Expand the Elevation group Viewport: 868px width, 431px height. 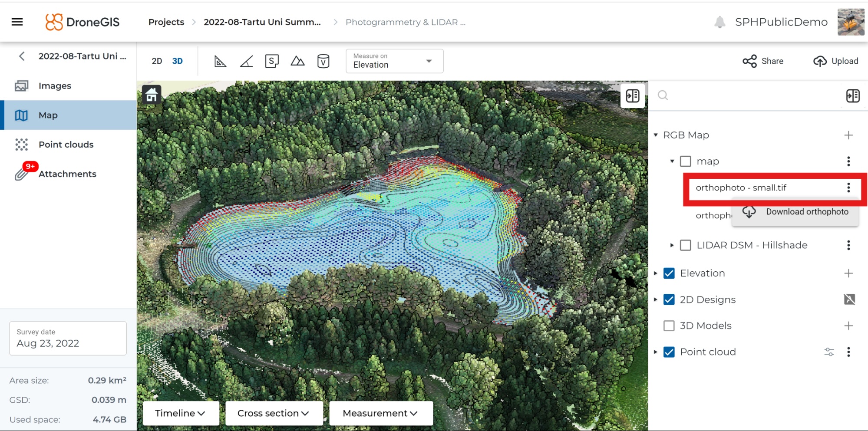pyautogui.click(x=656, y=273)
